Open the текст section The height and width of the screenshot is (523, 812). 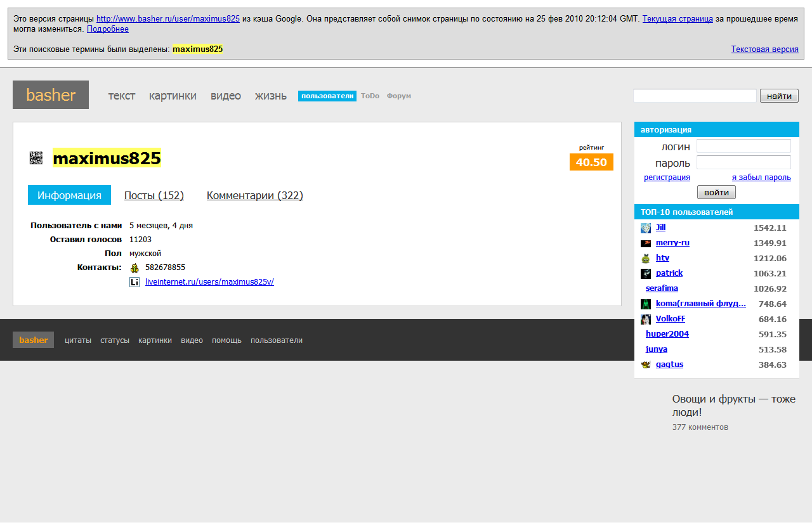pos(122,96)
